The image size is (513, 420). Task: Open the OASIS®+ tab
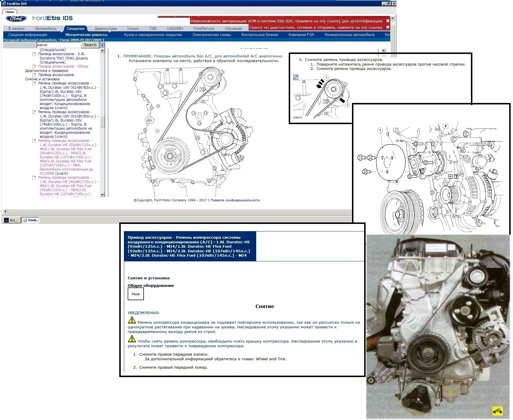coord(175,28)
